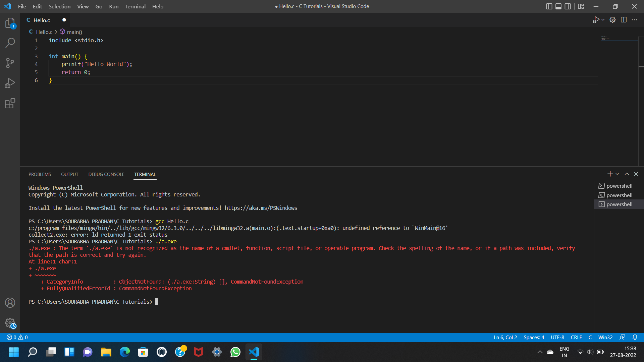Open the Run C file dropdown arrow
The width and height of the screenshot is (644, 362).
tap(603, 20)
